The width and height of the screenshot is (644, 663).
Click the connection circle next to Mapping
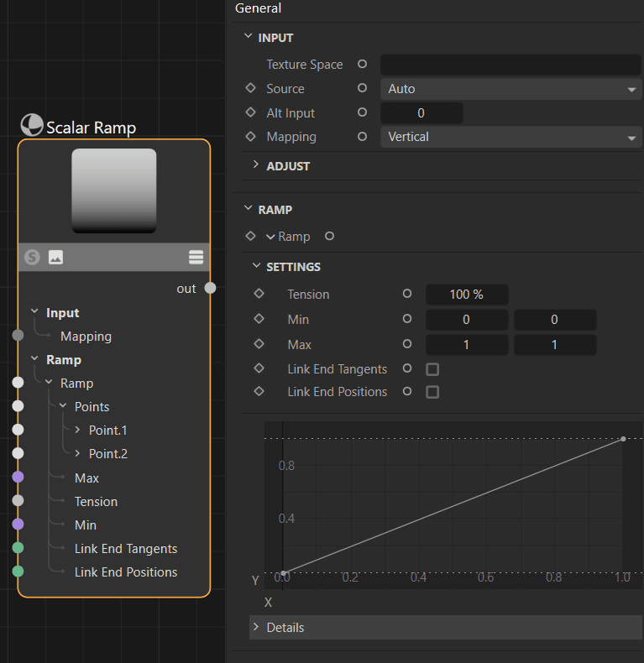[363, 136]
